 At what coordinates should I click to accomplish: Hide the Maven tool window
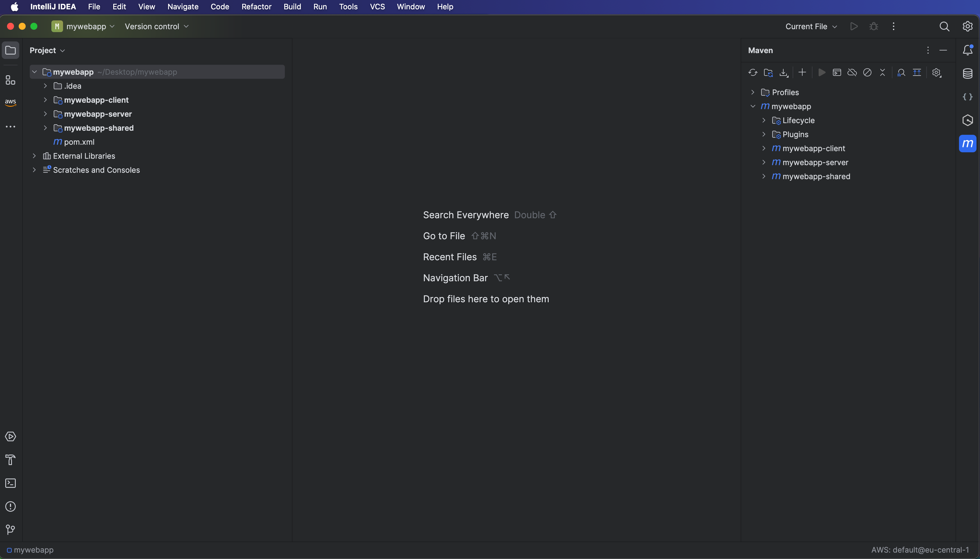(943, 50)
